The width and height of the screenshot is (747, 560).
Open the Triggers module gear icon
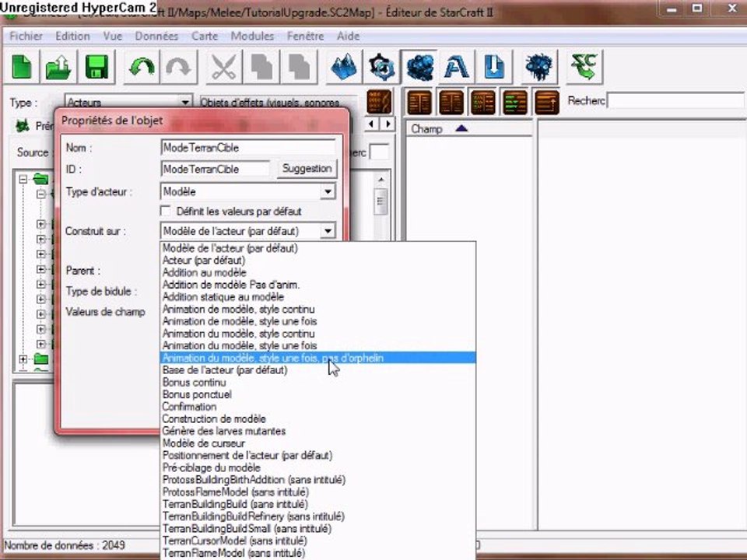(381, 67)
